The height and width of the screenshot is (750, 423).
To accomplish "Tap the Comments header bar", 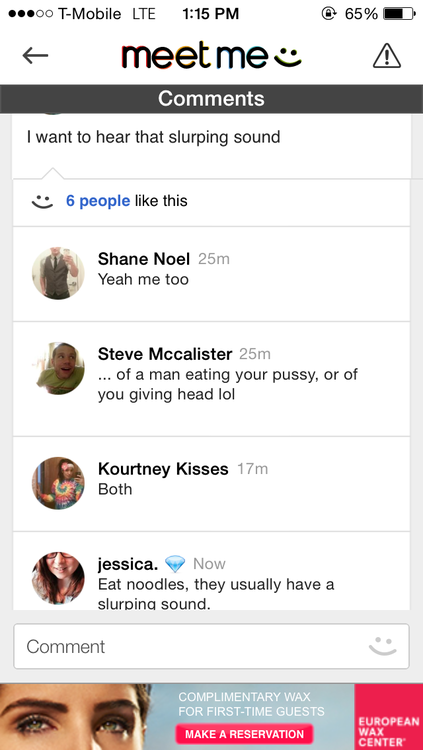I will pyautogui.click(x=212, y=99).
